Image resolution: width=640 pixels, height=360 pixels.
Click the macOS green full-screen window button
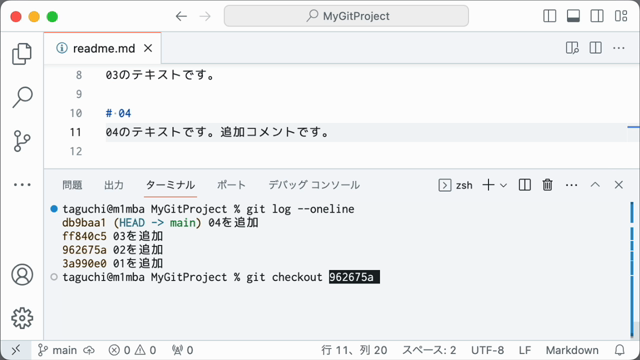52,16
